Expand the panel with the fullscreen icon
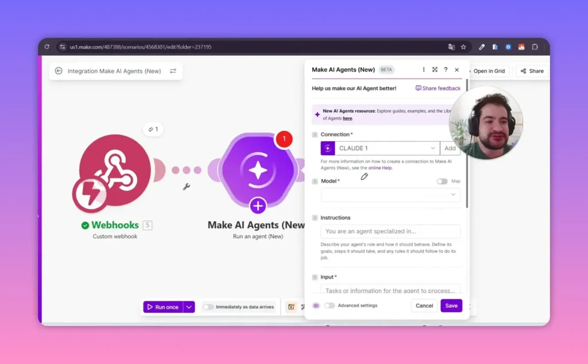 (435, 69)
